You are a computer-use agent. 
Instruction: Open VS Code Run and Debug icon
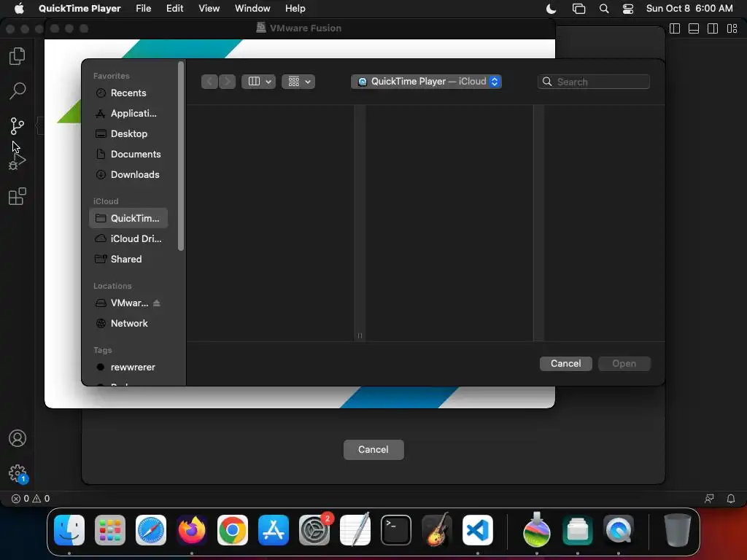[18, 161]
